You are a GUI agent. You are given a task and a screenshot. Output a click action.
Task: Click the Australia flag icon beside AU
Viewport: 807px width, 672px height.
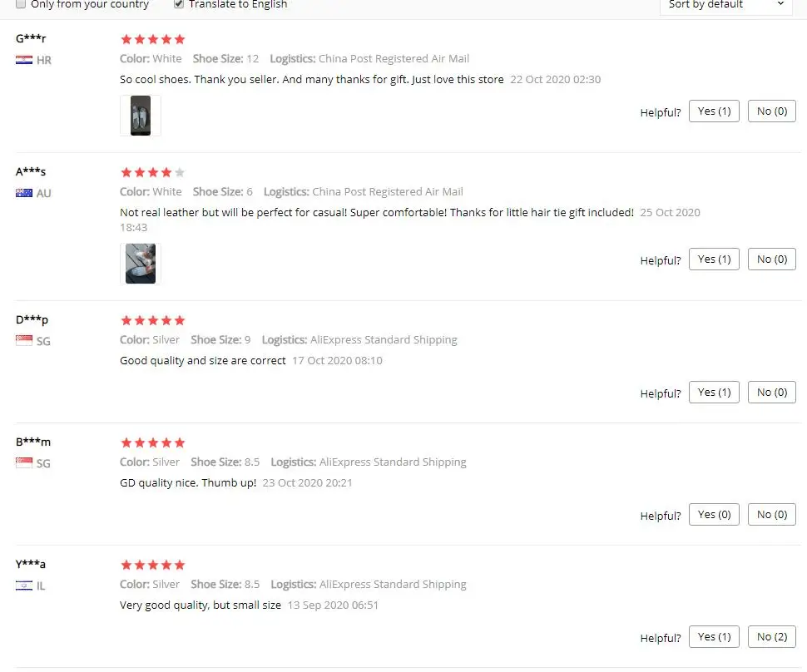(x=23, y=193)
